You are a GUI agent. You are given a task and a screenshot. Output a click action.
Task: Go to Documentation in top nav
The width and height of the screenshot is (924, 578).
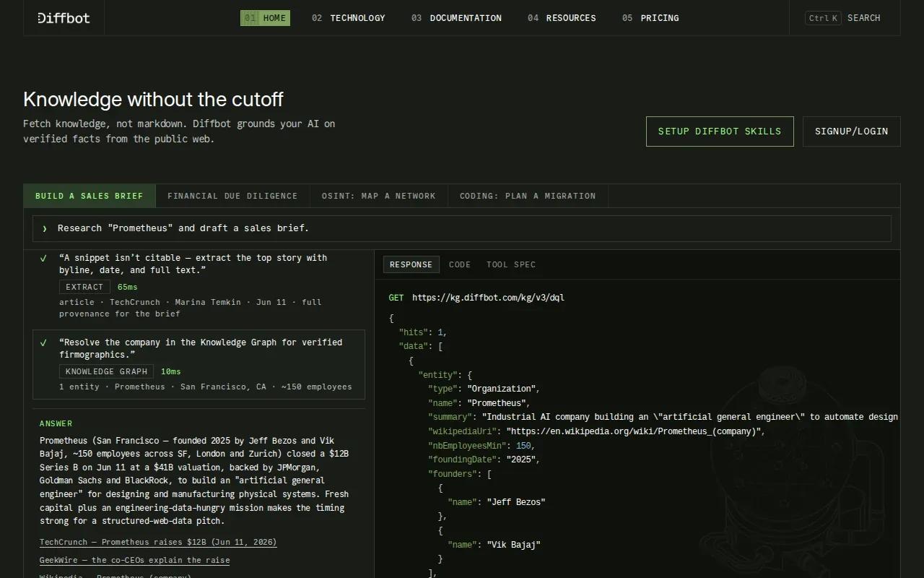point(456,18)
